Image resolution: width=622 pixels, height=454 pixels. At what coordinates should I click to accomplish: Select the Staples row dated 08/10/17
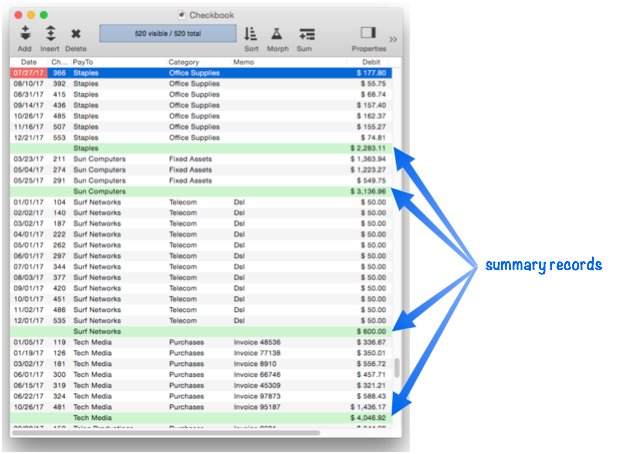point(201,84)
